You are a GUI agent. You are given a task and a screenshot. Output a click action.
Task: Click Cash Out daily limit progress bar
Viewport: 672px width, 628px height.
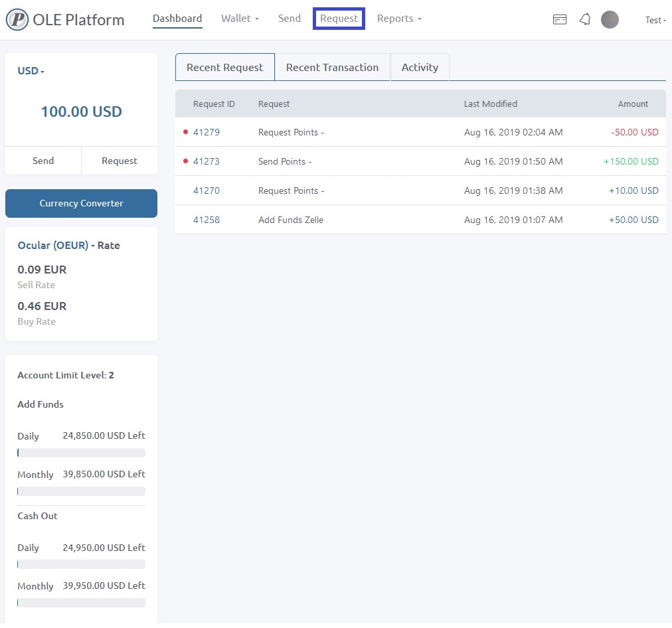[82, 564]
